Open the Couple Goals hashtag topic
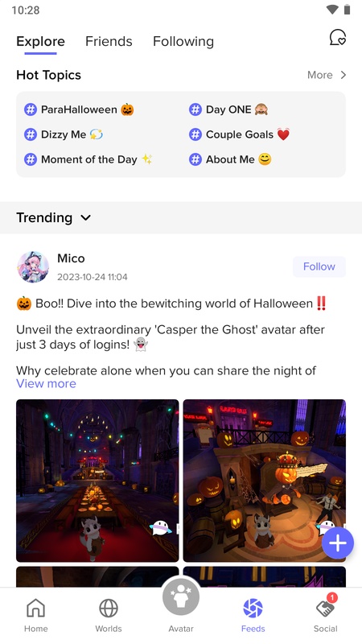 pyautogui.click(x=239, y=134)
